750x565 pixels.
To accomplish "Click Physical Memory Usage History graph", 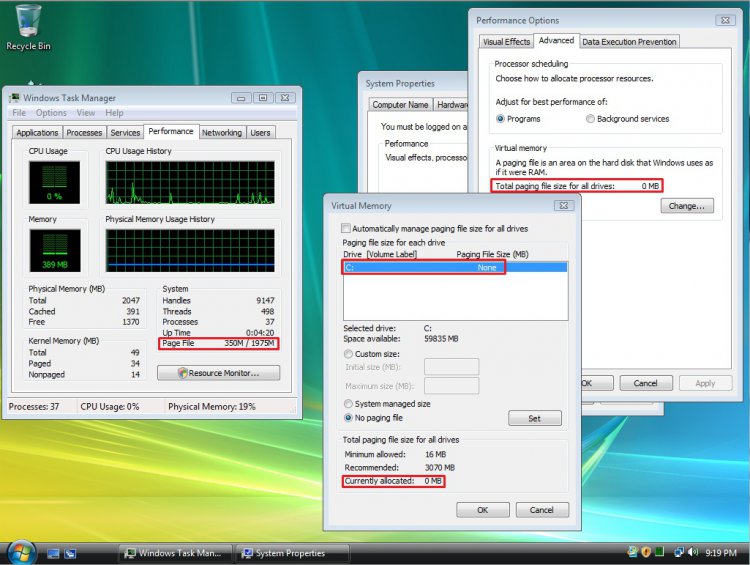I will [x=190, y=251].
